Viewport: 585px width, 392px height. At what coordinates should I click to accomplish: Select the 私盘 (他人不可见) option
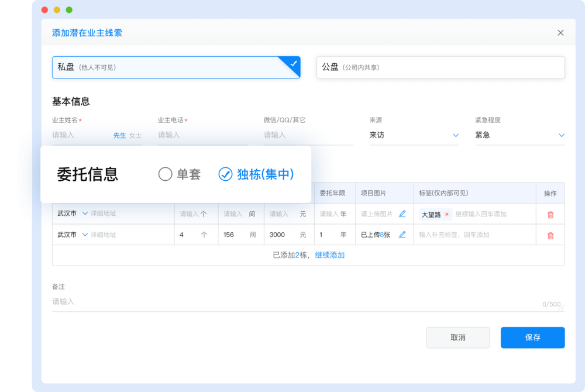coord(176,67)
